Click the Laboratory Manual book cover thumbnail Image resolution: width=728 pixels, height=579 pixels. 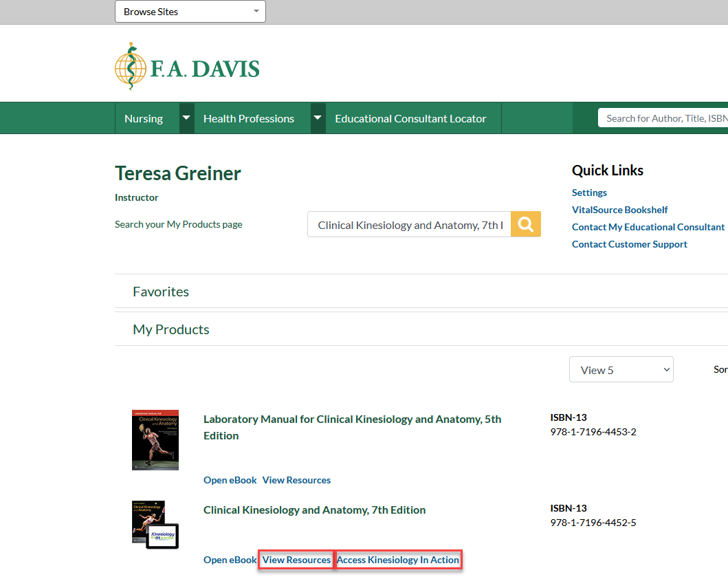point(155,439)
